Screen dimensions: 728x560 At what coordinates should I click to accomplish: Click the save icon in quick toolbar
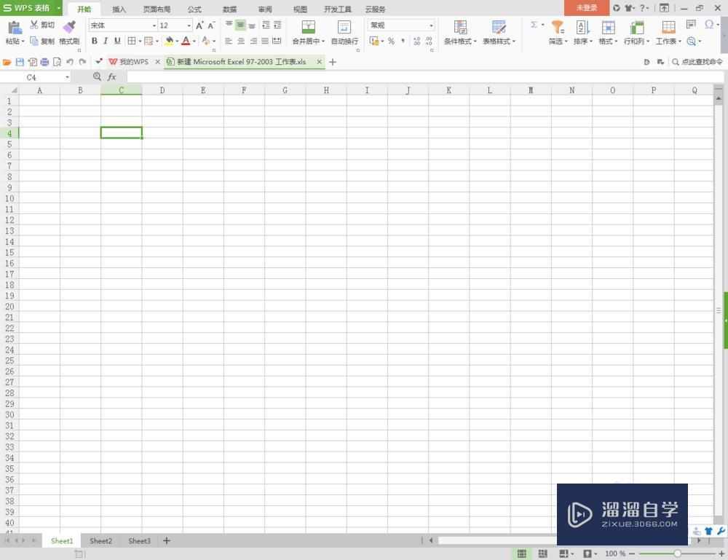[20, 62]
